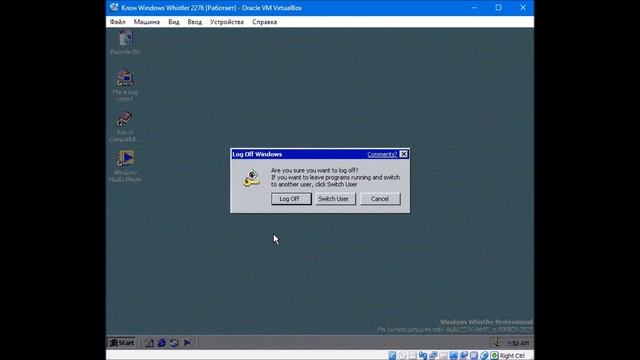Open the Ввод menu
This screenshot has height=360, width=640.
195,22
